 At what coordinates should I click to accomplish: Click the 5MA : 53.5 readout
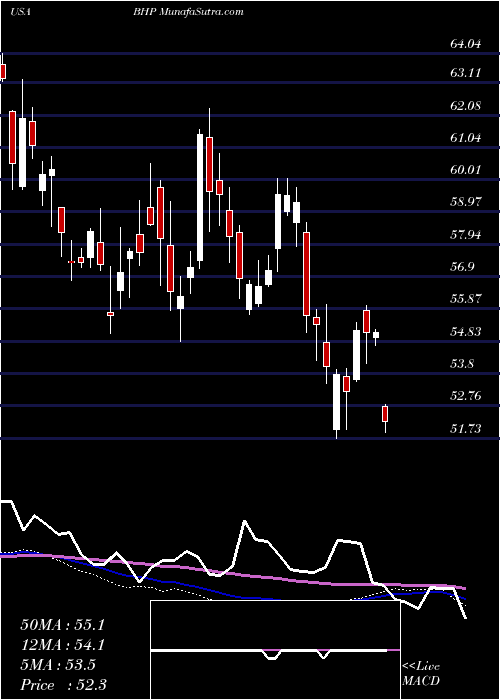(x=58, y=665)
